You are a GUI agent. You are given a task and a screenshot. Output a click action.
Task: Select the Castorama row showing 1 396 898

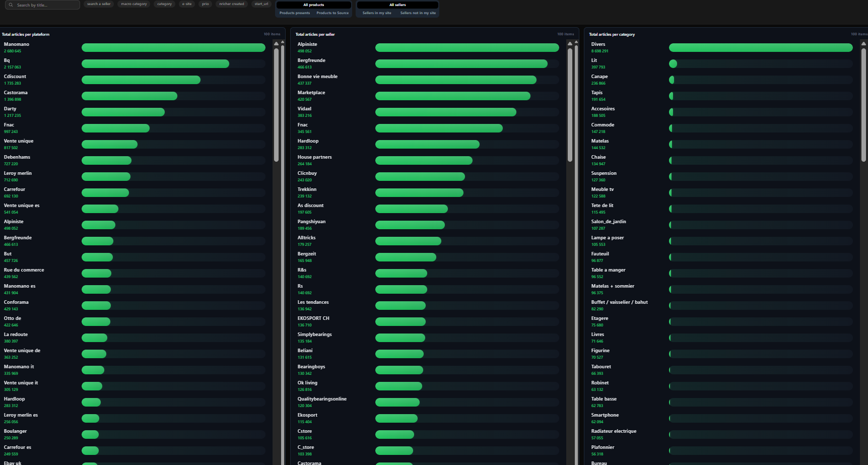pos(135,96)
